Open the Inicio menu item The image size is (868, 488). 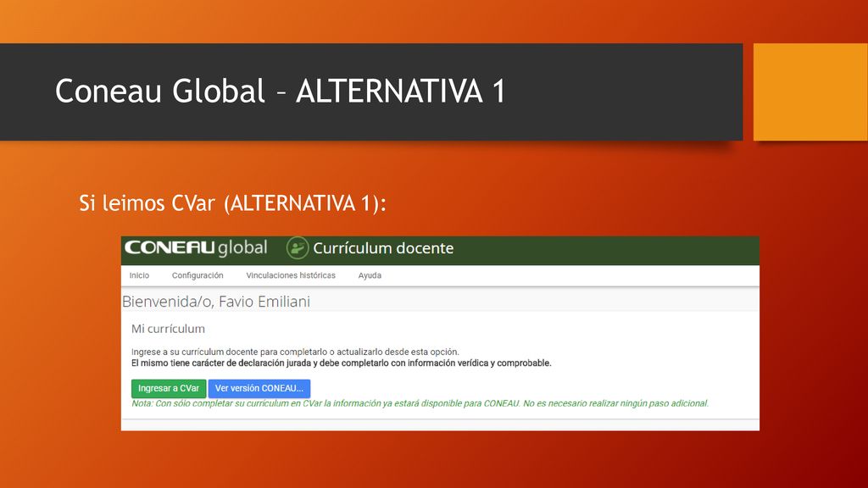click(x=140, y=275)
